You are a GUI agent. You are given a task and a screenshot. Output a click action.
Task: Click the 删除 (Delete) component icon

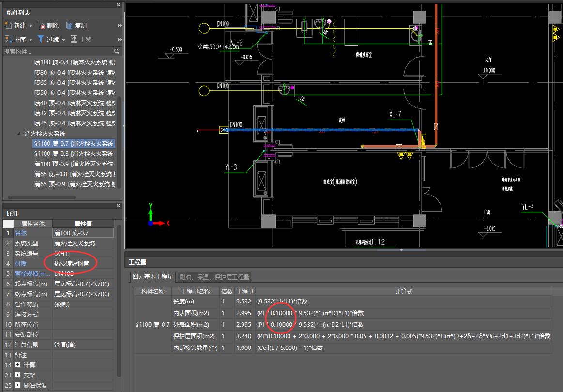tap(41, 25)
